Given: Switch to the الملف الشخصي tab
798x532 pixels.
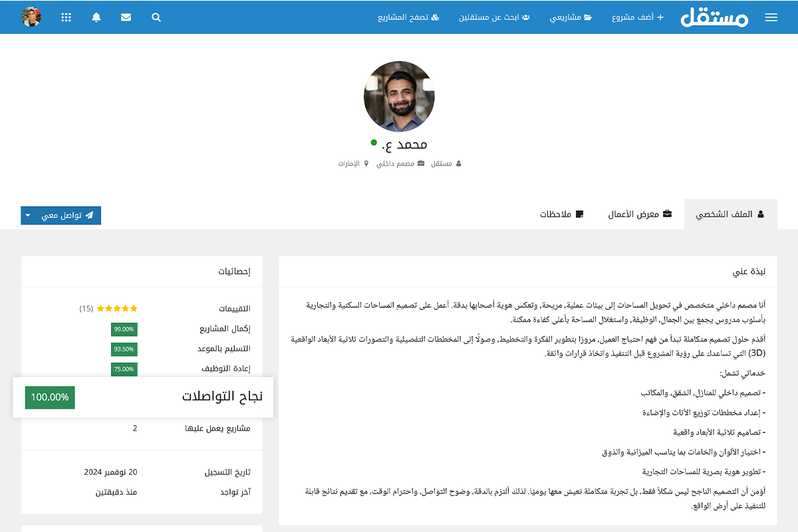Looking at the screenshot, I should tap(730, 215).
